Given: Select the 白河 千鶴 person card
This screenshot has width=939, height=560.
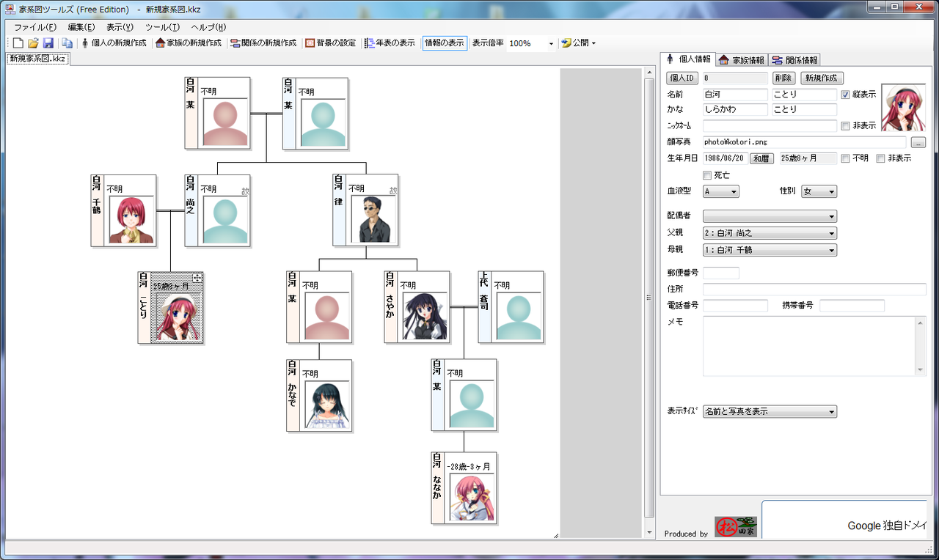Looking at the screenshot, I should [x=124, y=210].
